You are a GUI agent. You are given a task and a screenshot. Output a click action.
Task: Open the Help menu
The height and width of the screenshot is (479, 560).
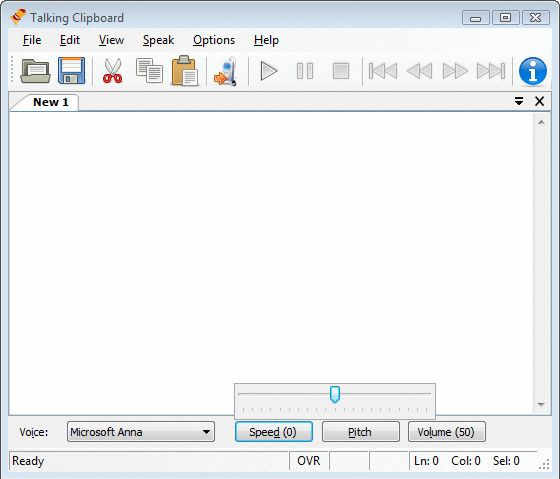266,40
